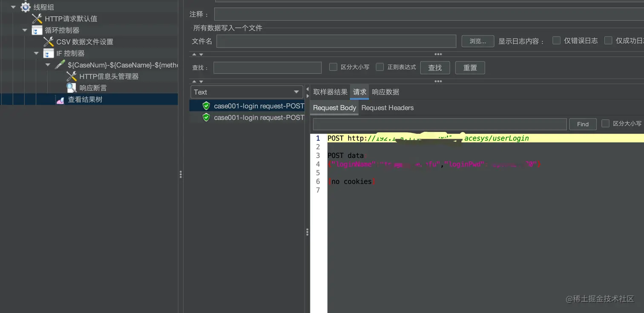Focus the 注释 comment field
Screen dimensions: 644x313
click(x=429, y=14)
